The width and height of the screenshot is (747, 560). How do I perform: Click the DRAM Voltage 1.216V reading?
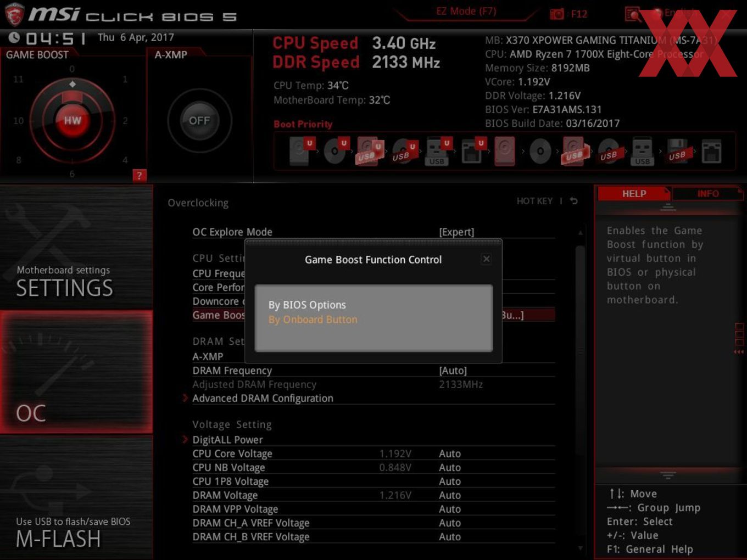pos(395,495)
